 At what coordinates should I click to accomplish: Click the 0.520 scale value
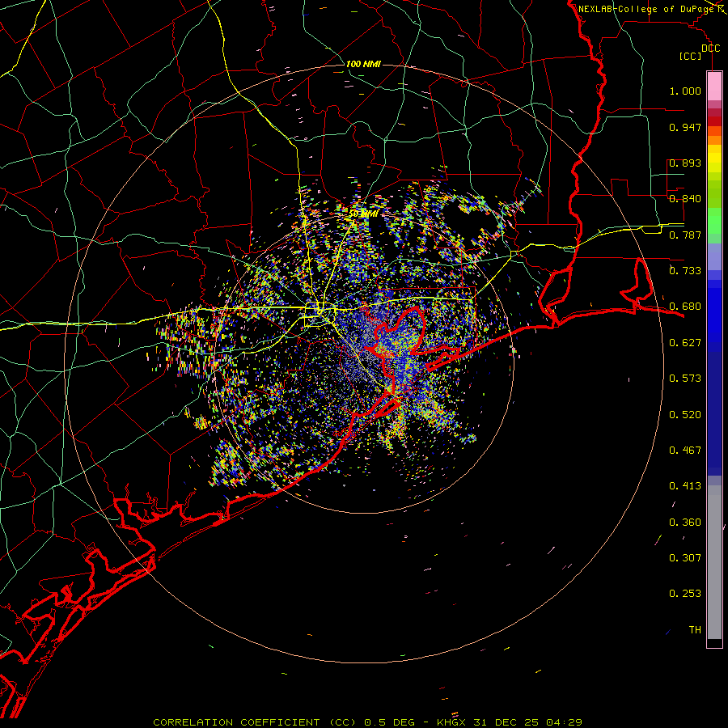pyautogui.click(x=685, y=415)
